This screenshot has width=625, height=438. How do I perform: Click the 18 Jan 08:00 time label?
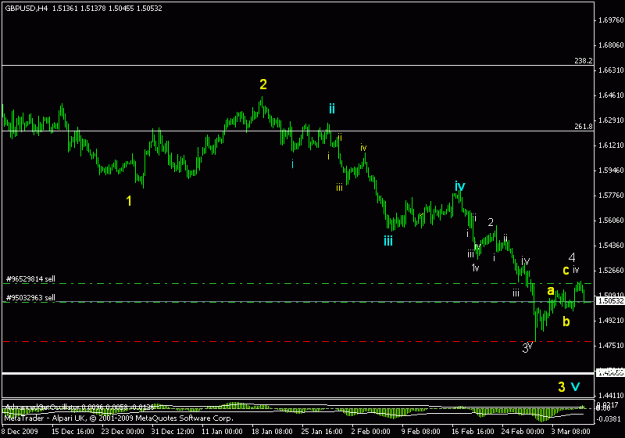coord(272,432)
